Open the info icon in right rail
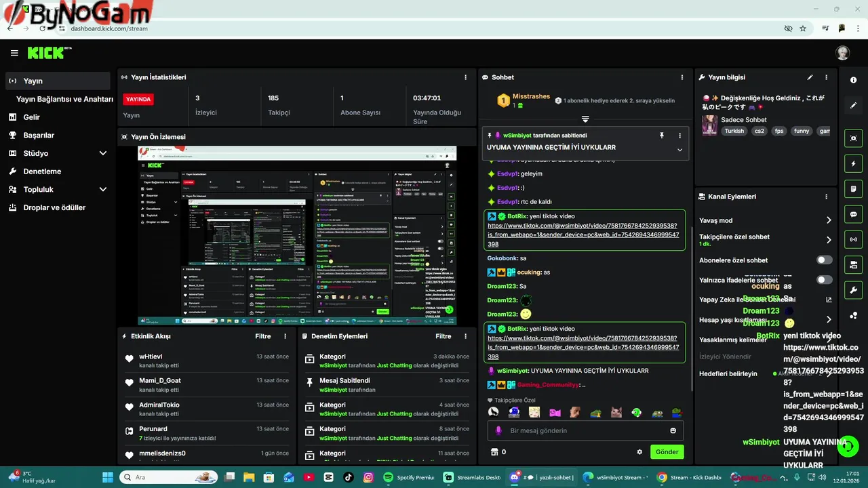Image resolution: width=868 pixels, height=488 pixels. [853, 80]
